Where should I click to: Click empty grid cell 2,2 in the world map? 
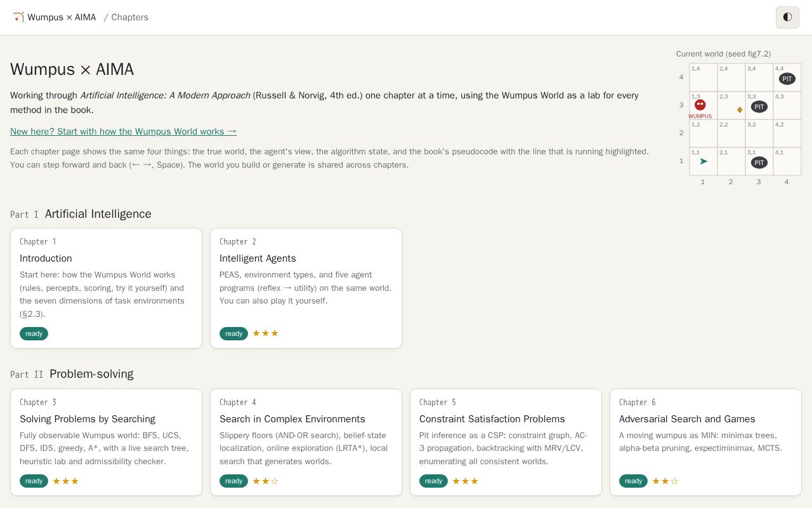[731, 133]
